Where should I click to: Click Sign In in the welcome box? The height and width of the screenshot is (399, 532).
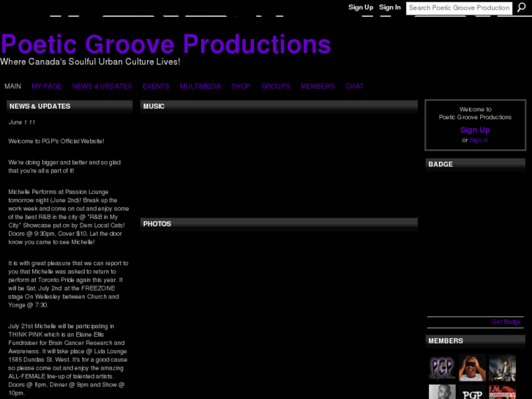479,140
